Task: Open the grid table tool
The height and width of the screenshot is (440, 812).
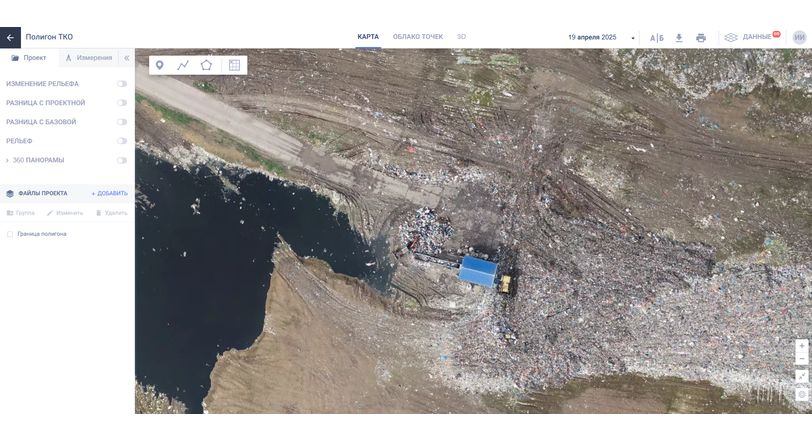Action: (x=234, y=65)
